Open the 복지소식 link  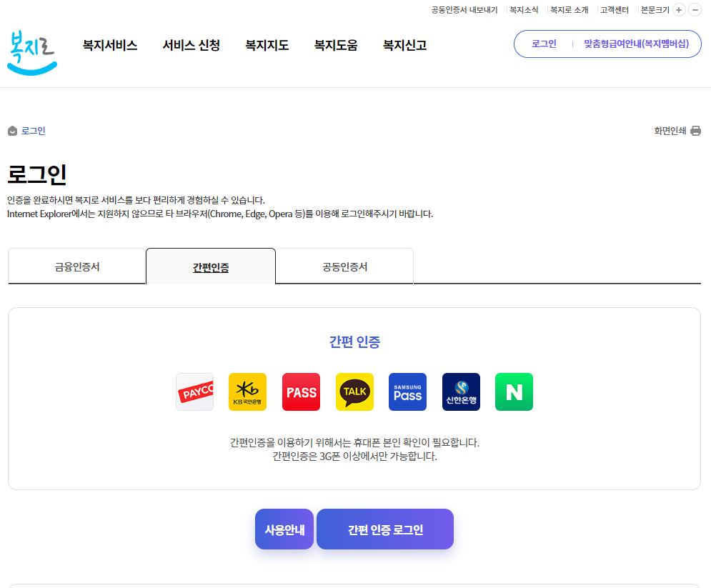point(524,10)
